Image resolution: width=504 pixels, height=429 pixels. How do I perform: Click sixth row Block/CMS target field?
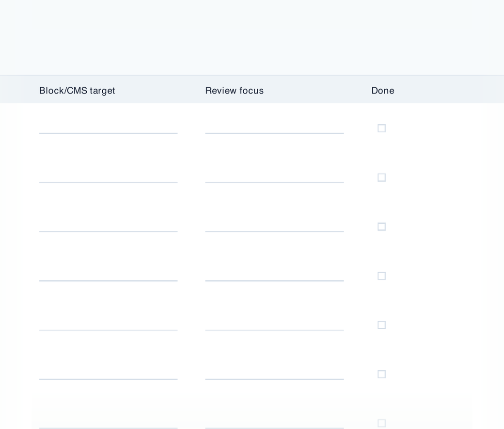[x=109, y=374]
